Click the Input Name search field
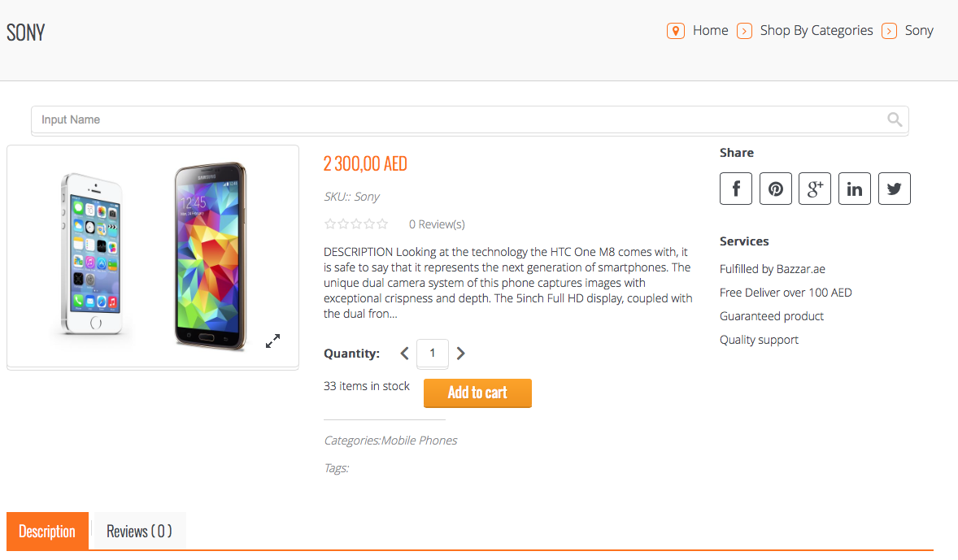The height and width of the screenshot is (560, 958). click(x=455, y=119)
